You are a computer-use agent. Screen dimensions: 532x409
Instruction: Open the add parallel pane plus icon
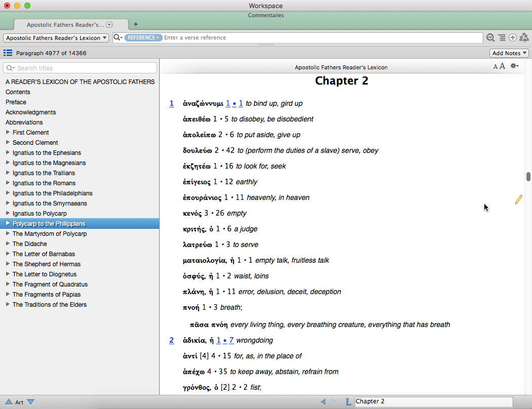513,38
